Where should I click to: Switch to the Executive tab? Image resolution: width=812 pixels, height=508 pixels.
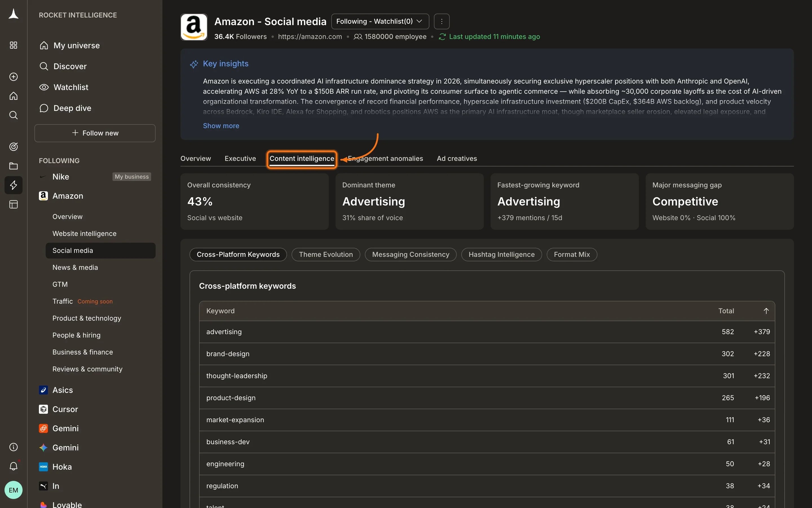[x=240, y=158]
